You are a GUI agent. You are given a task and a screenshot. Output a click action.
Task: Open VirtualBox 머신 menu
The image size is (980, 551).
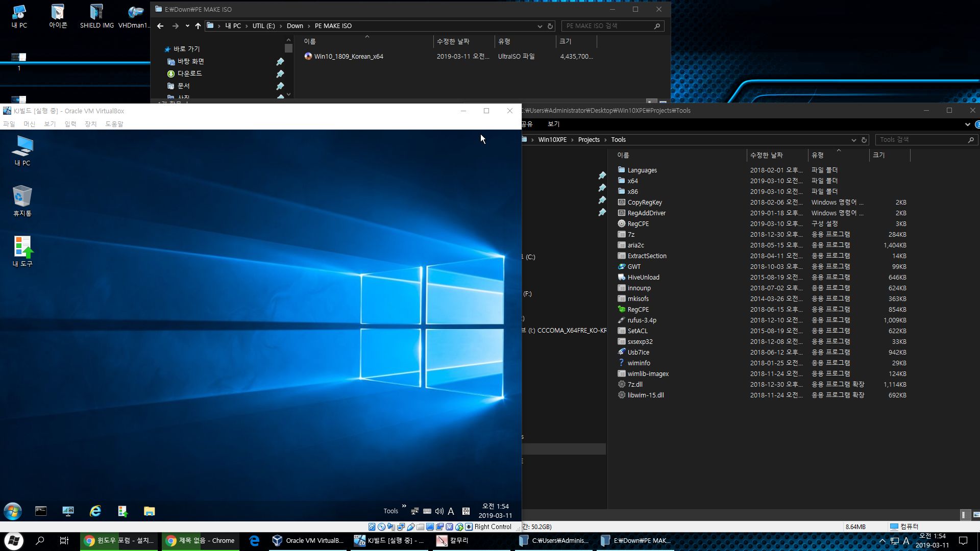click(30, 124)
